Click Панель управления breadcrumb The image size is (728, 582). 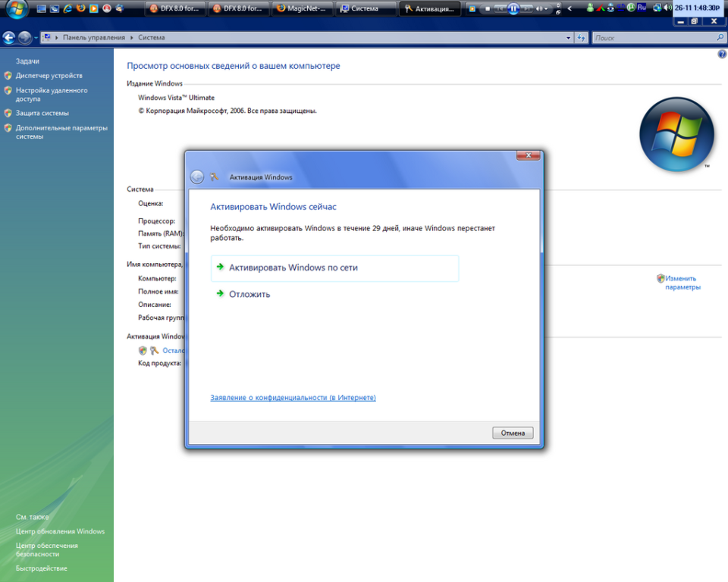point(94,38)
